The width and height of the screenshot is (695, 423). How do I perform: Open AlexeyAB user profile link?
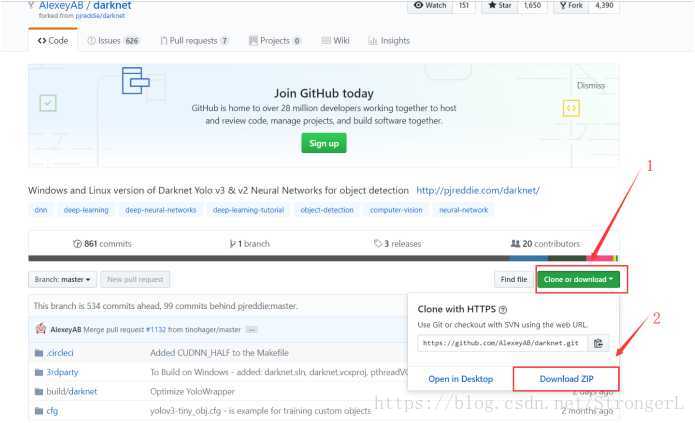(x=61, y=5)
